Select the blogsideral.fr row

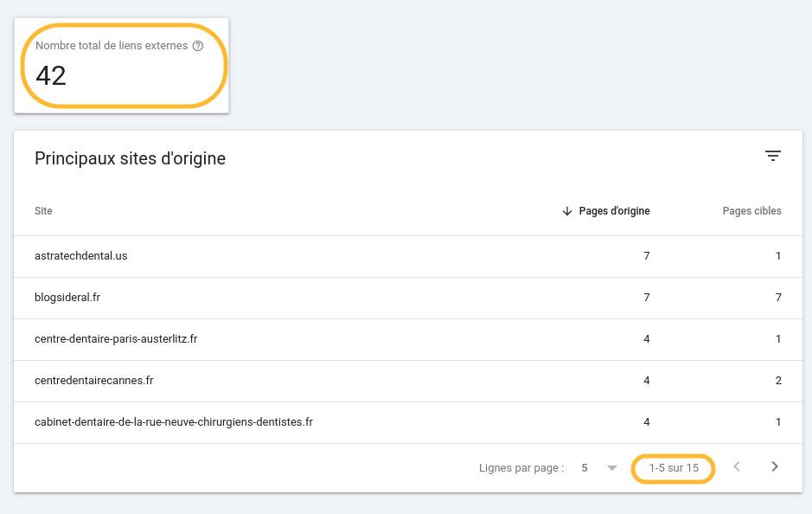[67, 297]
